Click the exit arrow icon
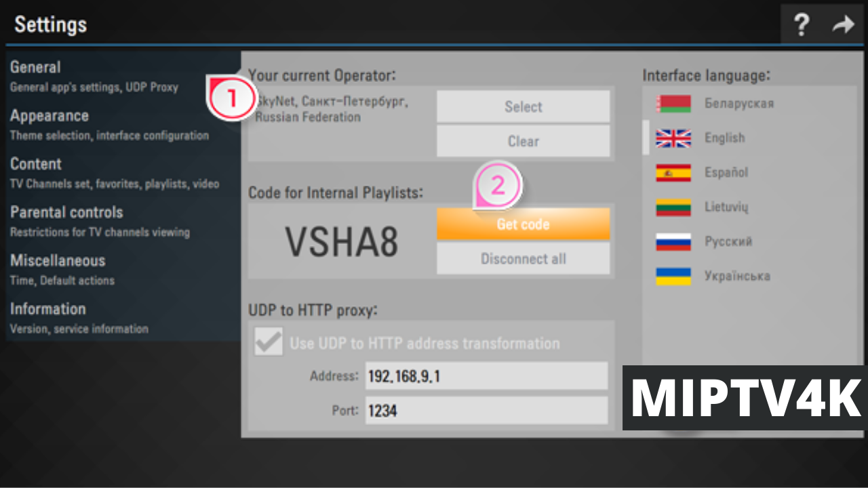This screenshot has width=868, height=488. 844,26
